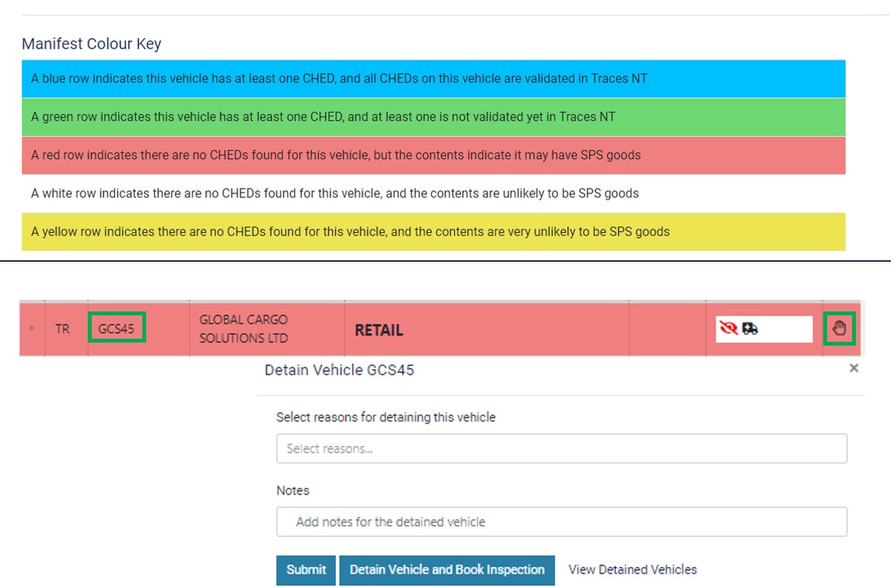Close the Detain Vehicle GCS45 dialog
The width and height of the screenshot is (894, 588).
coord(854,368)
